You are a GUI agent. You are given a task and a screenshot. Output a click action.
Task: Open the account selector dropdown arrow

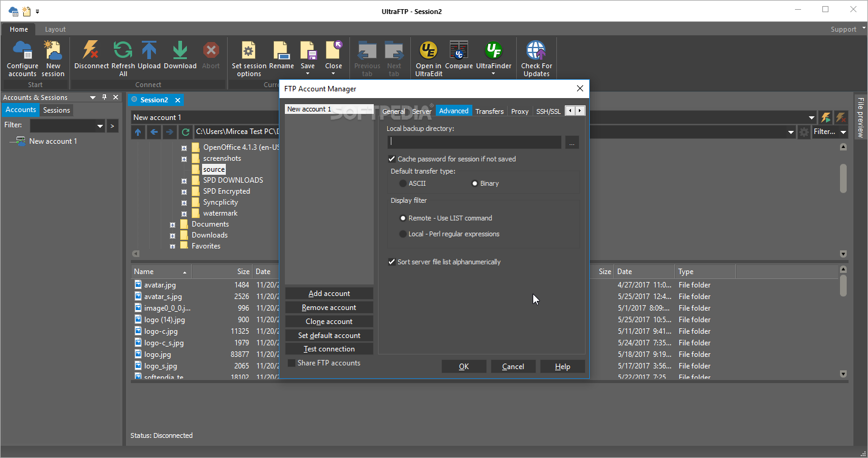point(812,118)
